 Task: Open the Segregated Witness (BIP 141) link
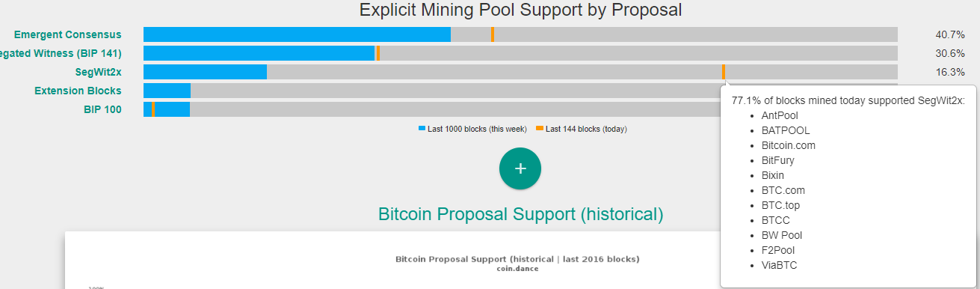61,53
